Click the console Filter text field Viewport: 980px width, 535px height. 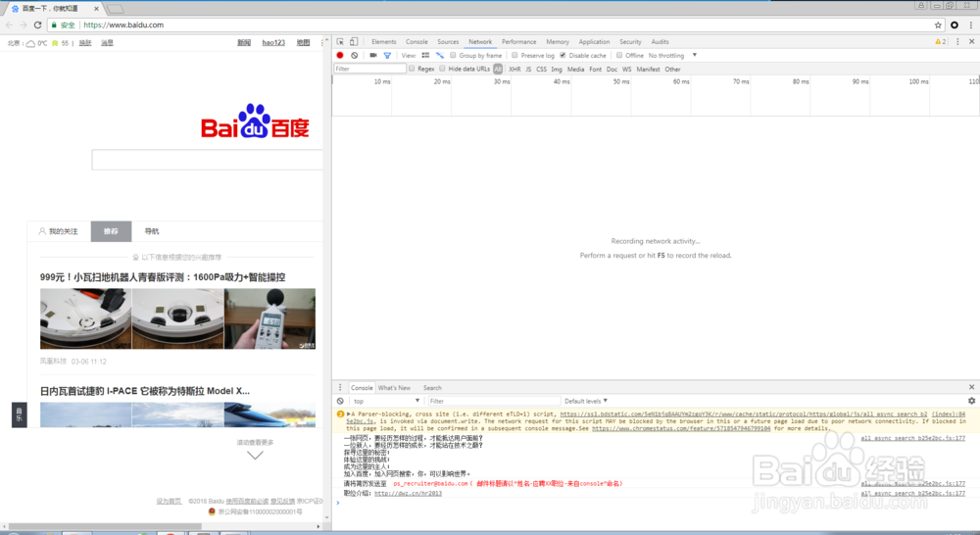(x=494, y=402)
